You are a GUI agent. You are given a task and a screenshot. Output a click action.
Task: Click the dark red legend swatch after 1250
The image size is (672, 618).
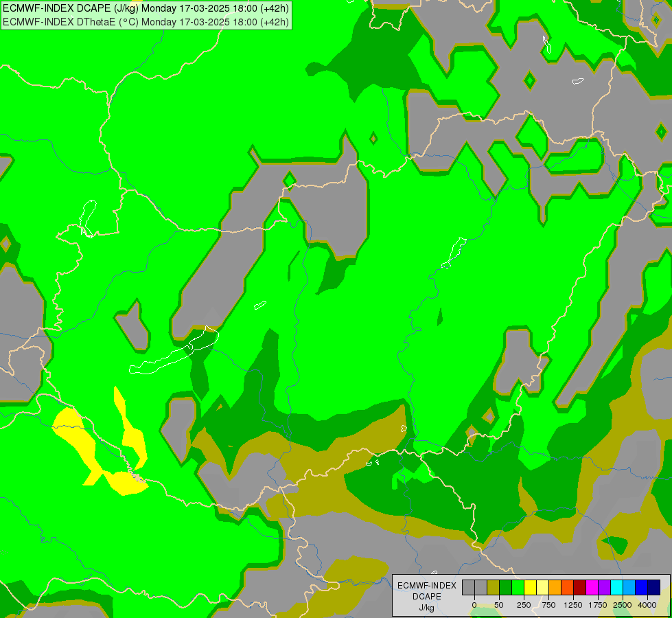[580, 588]
